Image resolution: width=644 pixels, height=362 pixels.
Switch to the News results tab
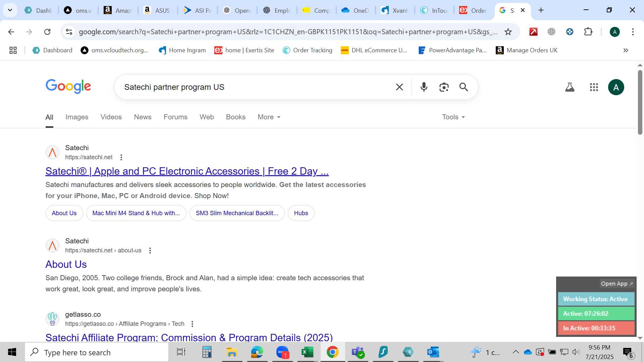143,117
